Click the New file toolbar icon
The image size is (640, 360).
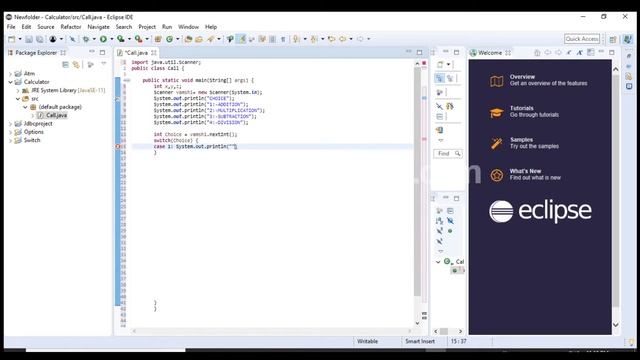click(11, 39)
